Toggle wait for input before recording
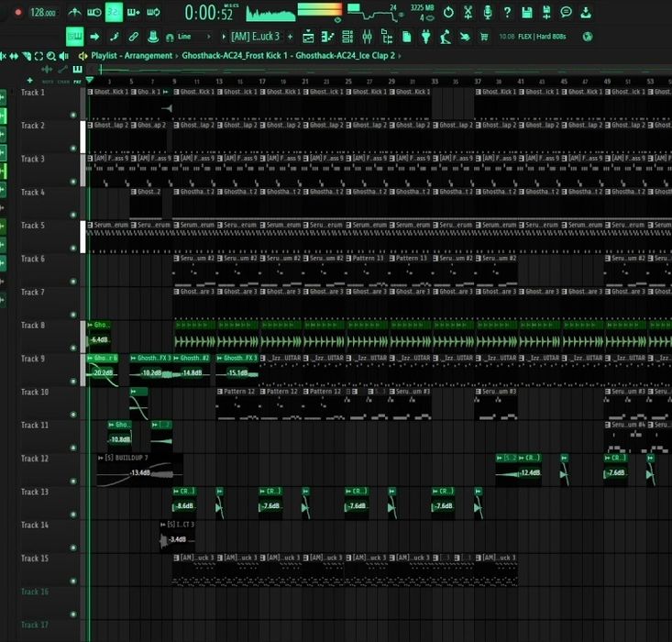The height and width of the screenshot is (642, 672). (94, 13)
